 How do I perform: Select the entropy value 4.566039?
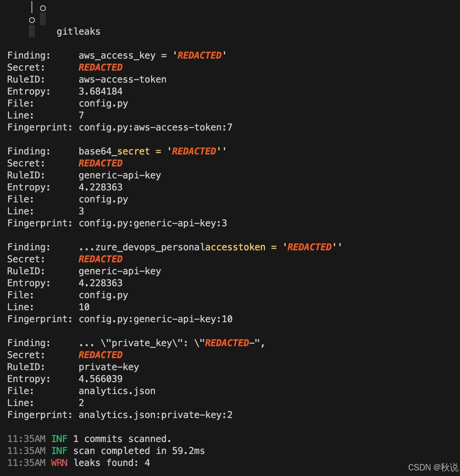coord(101,379)
